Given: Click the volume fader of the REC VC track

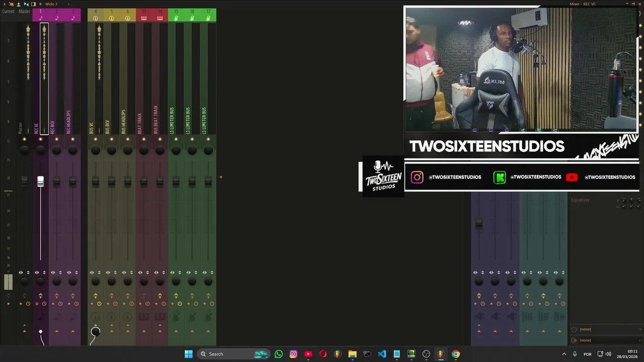Looking at the screenshot, I should click(x=41, y=182).
